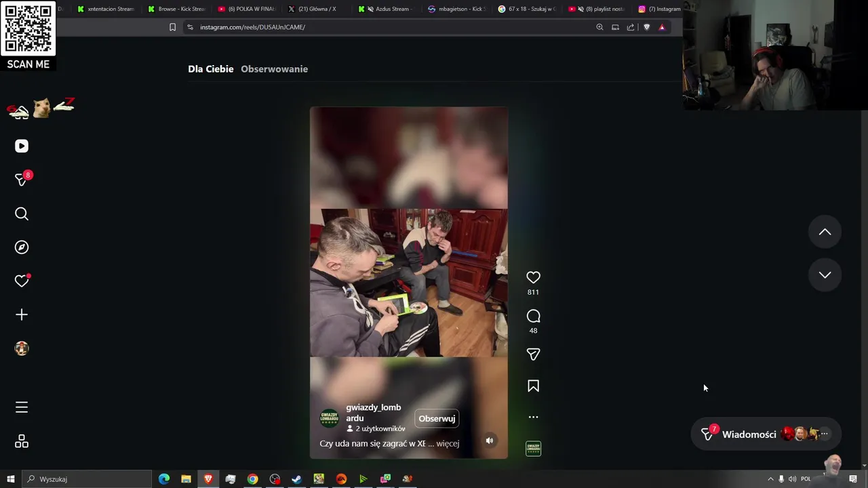Click scrollbar down arrow on page
Screen dimensions: 868x488
(864, 466)
